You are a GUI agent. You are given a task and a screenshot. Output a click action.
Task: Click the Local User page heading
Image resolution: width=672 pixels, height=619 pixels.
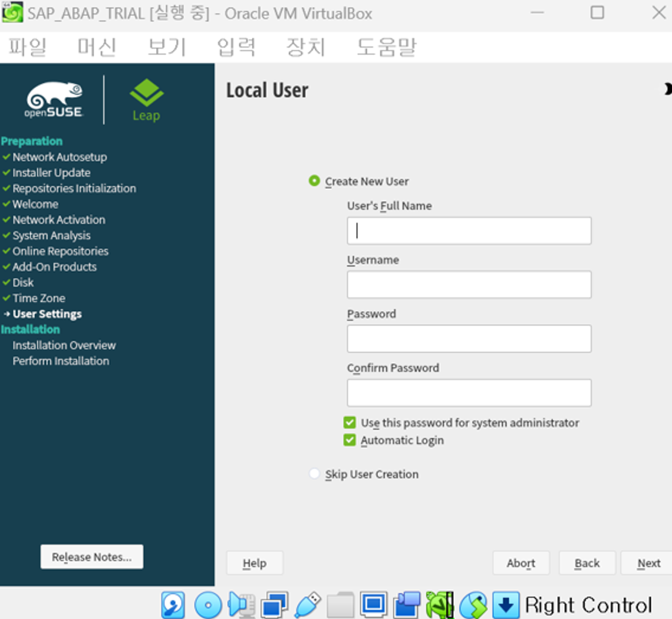[x=268, y=90]
